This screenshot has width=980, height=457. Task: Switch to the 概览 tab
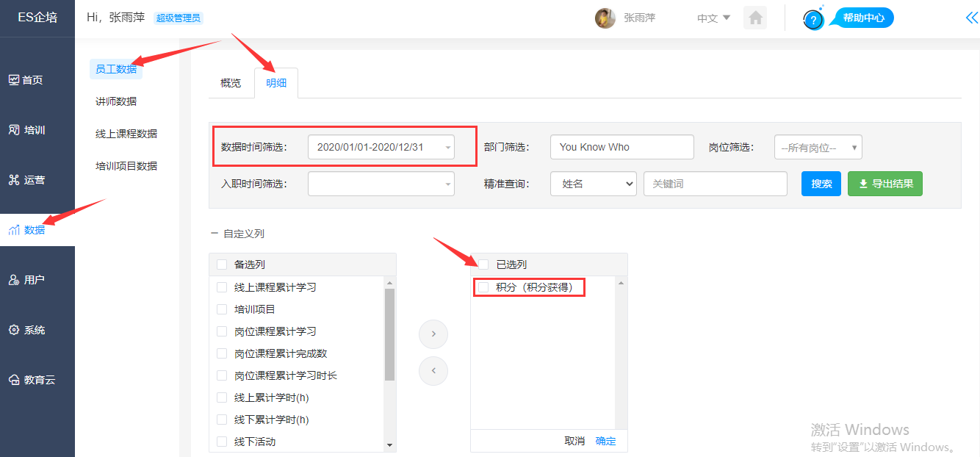click(231, 83)
